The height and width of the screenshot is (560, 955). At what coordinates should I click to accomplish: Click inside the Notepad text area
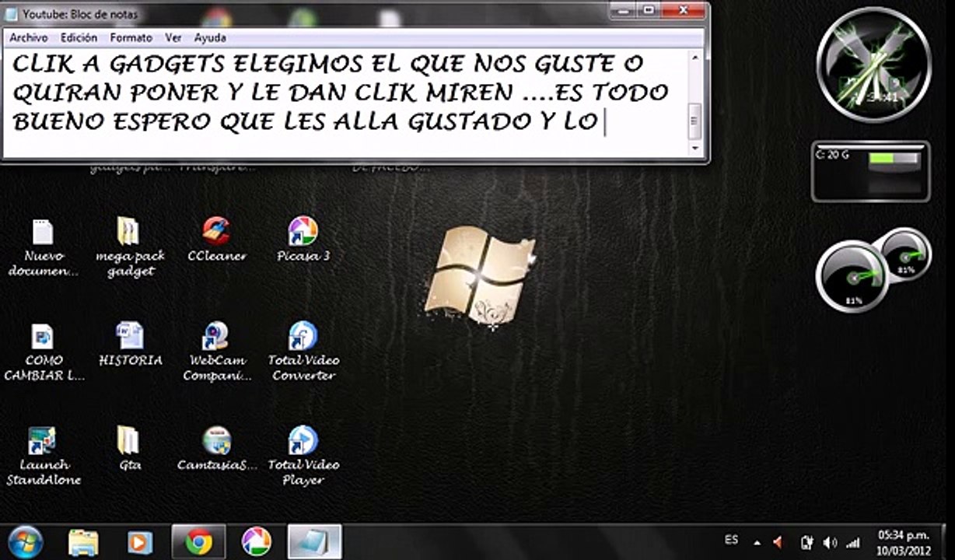[x=345, y=103]
